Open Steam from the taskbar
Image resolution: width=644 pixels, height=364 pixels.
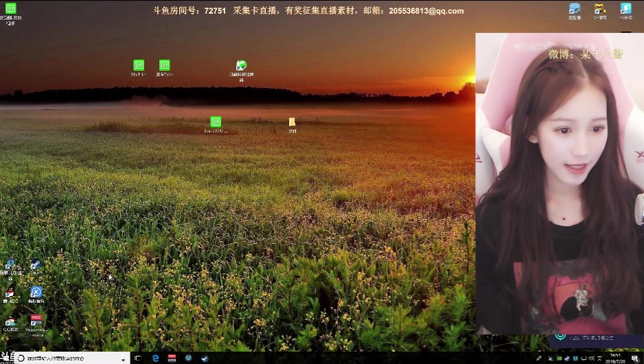(205, 359)
